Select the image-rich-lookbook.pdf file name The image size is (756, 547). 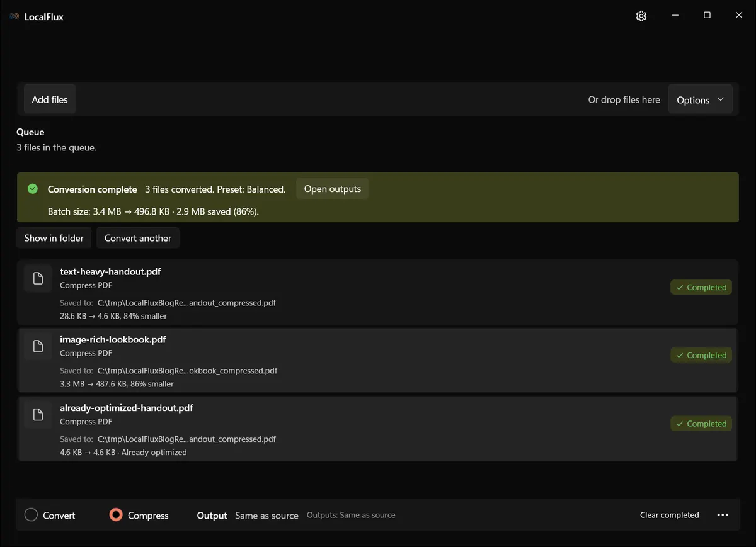pyautogui.click(x=113, y=339)
